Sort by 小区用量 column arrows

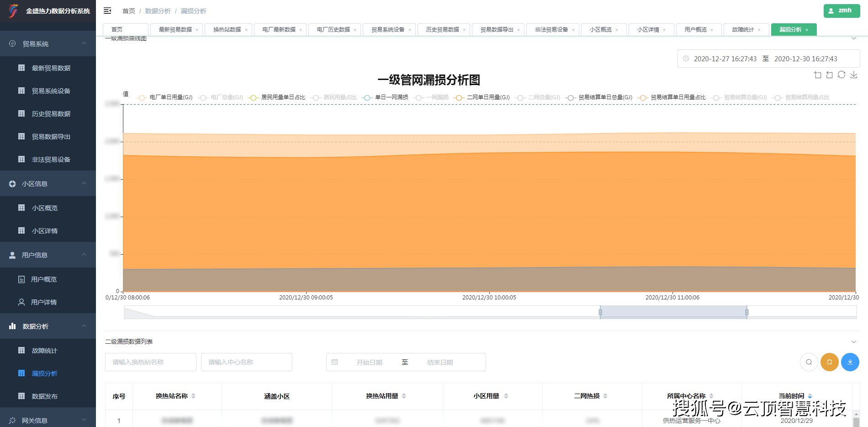click(506, 396)
